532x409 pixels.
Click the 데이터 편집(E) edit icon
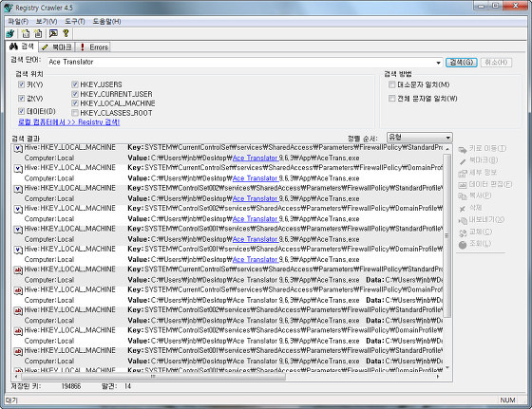[x=463, y=185]
